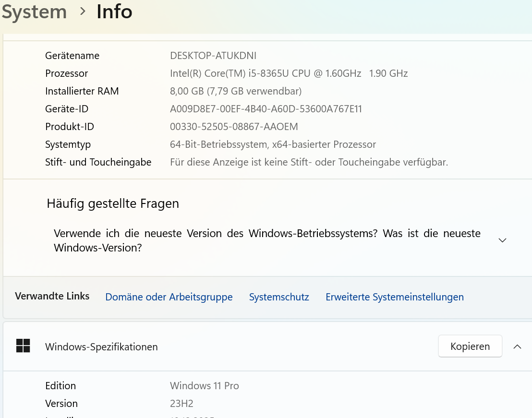Select the Edition value Windows 11 Pro

point(204,386)
